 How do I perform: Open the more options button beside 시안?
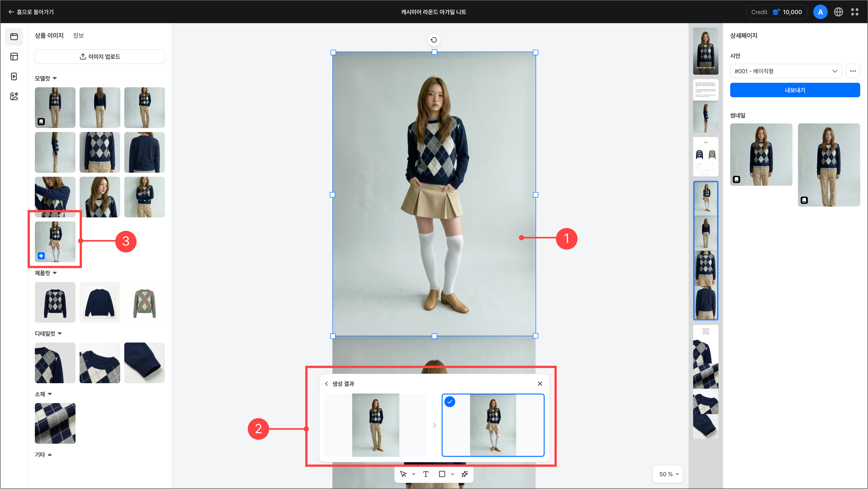[853, 71]
